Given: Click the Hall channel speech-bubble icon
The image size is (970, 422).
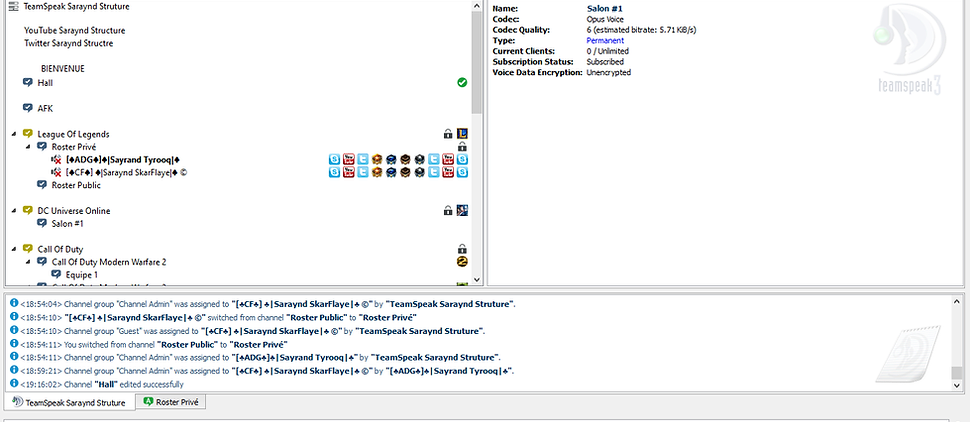Looking at the screenshot, I should tap(27, 82).
